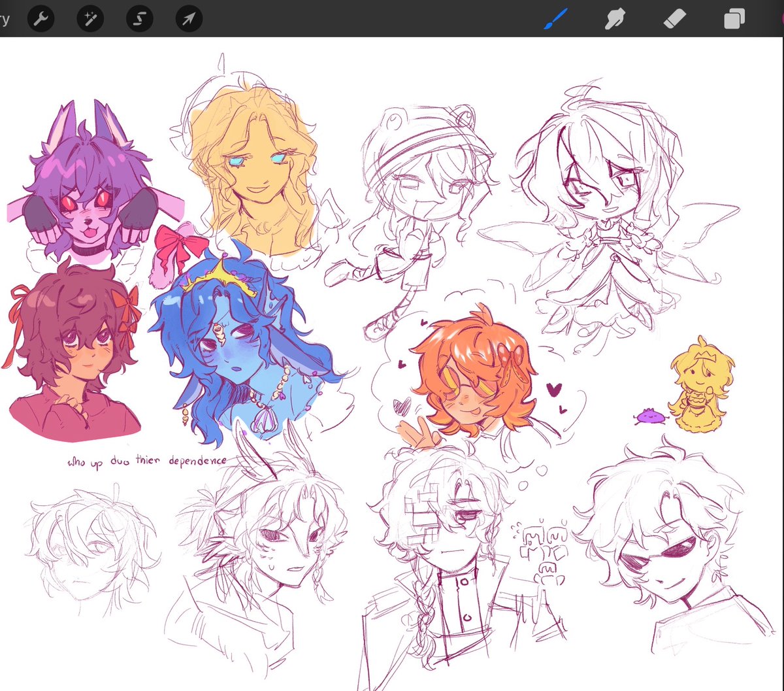Tap the handwritten text 'who up duo thier dependence'
Viewport: 784px width, 691px height.
(x=148, y=461)
